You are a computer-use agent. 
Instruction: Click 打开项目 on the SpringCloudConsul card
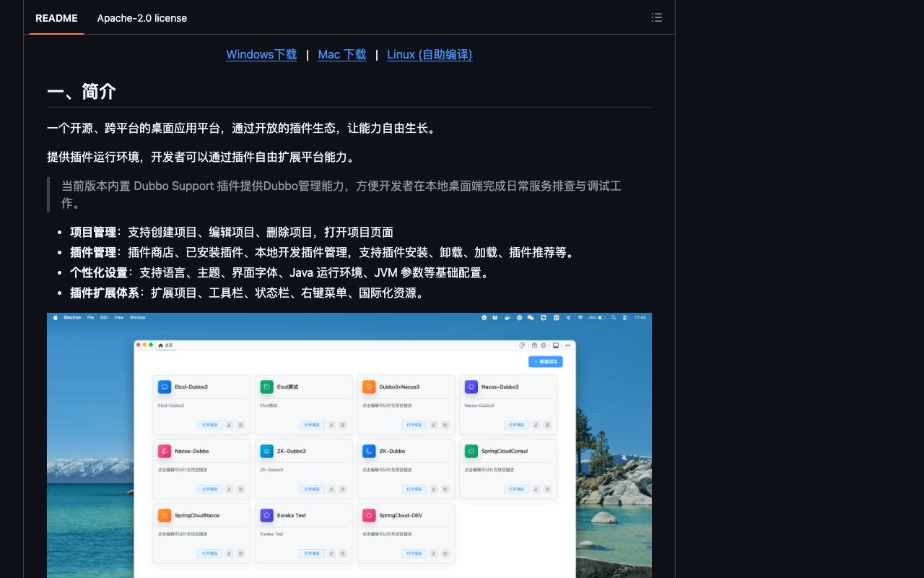(x=516, y=489)
